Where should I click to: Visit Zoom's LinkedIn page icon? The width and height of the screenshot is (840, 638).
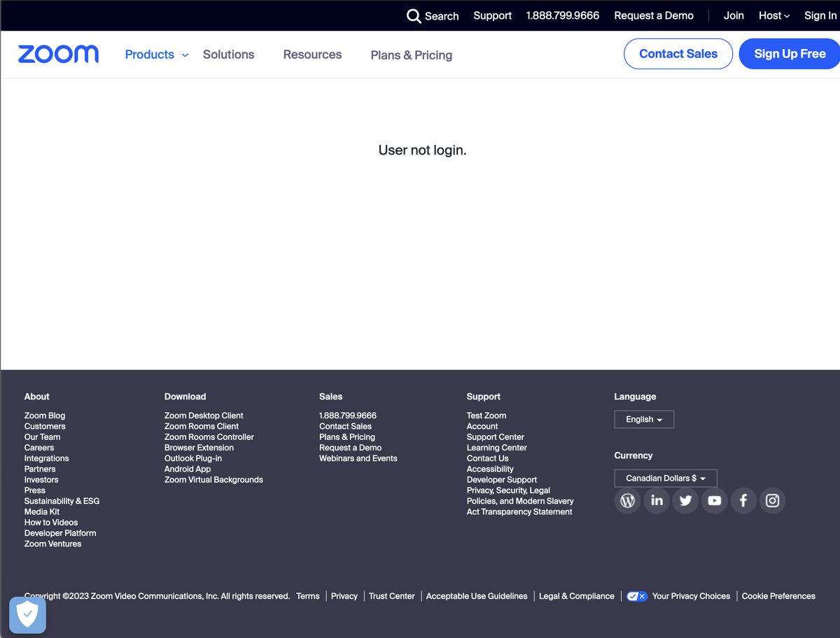pos(657,500)
